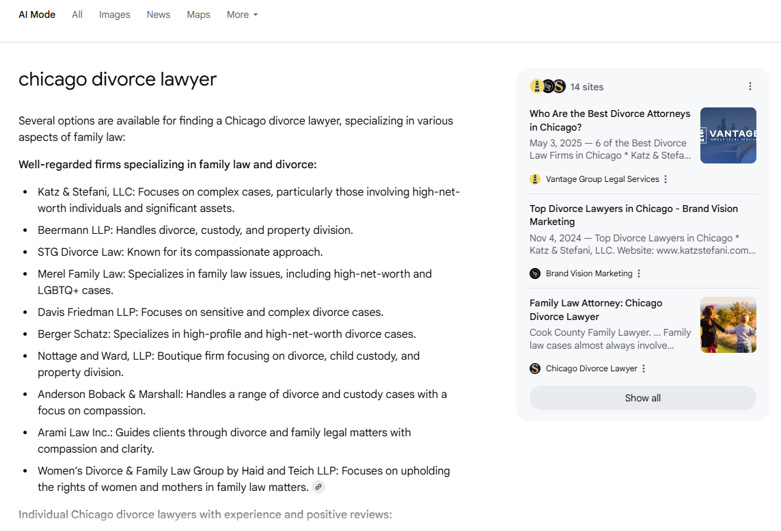Open options menu for Chicago Divorce Lawyer source

tap(644, 369)
